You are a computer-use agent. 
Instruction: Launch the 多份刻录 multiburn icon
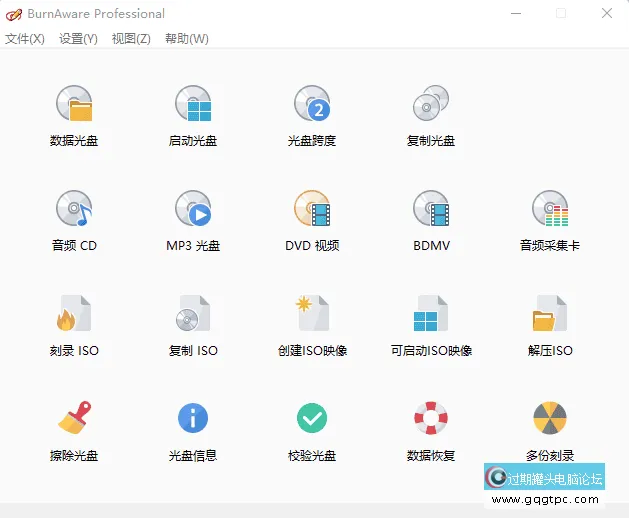point(550,418)
